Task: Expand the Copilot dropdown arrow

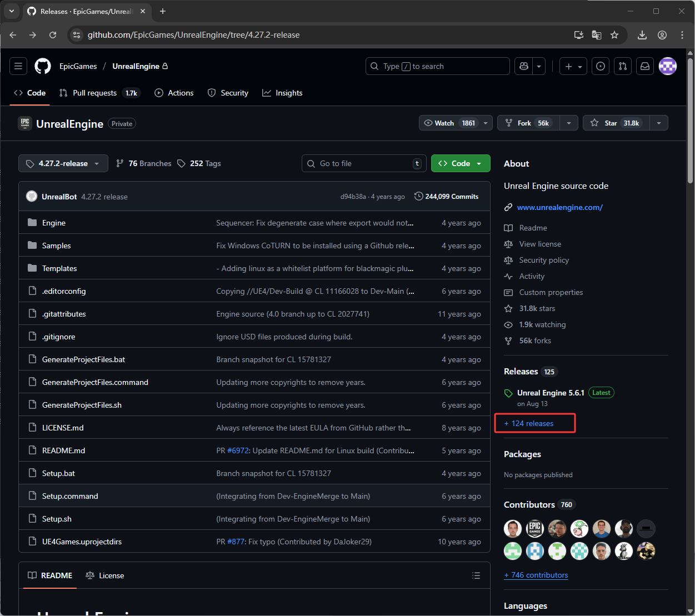Action: click(539, 66)
